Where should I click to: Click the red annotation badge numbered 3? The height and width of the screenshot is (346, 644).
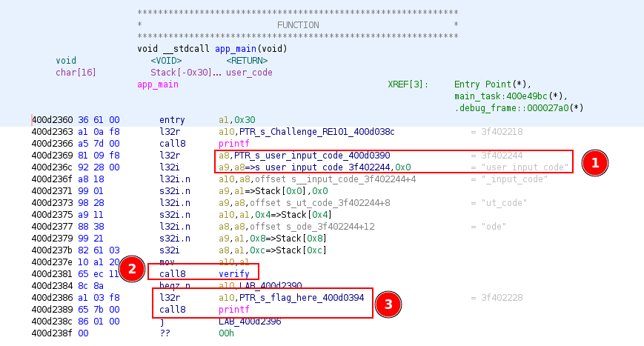click(390, 302)
